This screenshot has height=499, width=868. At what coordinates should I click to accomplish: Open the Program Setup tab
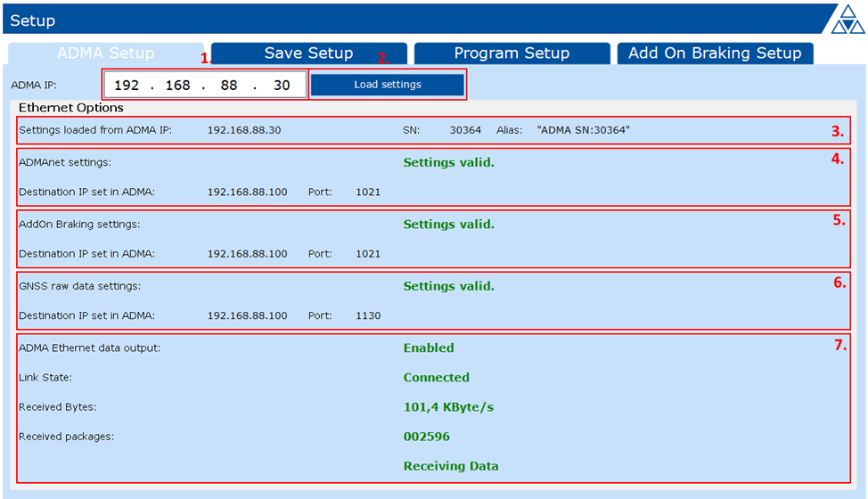click(x=512, y=53)
